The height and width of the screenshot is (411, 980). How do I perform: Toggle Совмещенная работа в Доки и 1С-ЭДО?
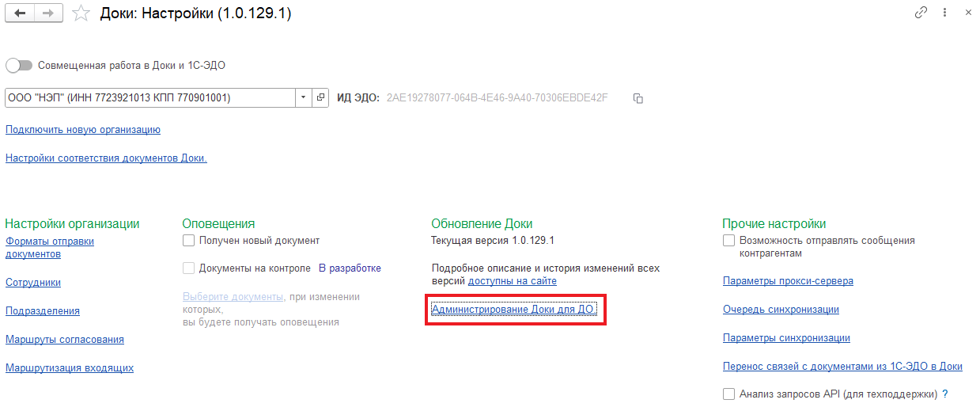(17, 66)
